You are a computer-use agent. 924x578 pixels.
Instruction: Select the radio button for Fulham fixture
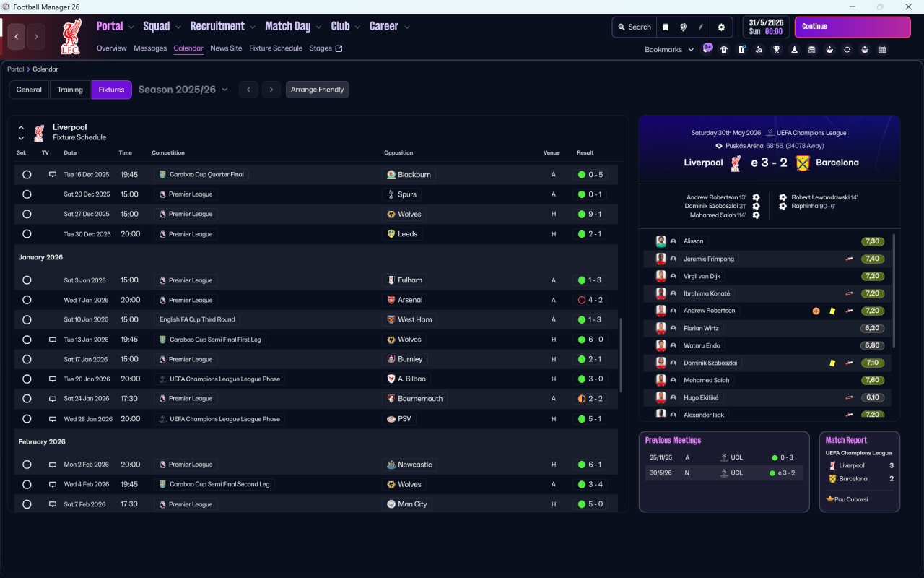tap(27, 280)
